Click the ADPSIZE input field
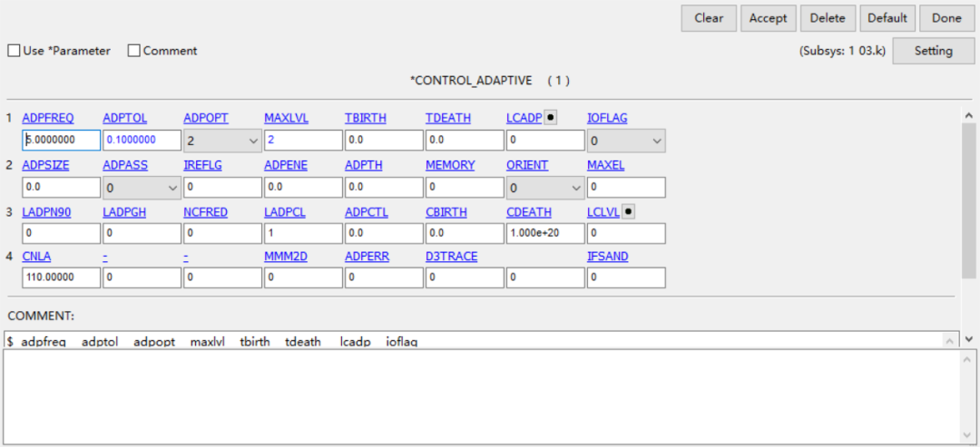This screenshot has width=980, height=447. point(62,188)
